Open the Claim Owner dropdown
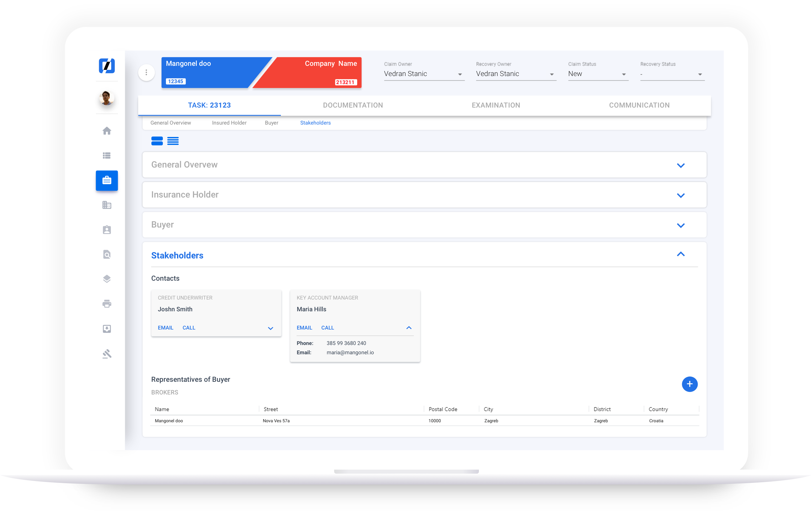 424,74
